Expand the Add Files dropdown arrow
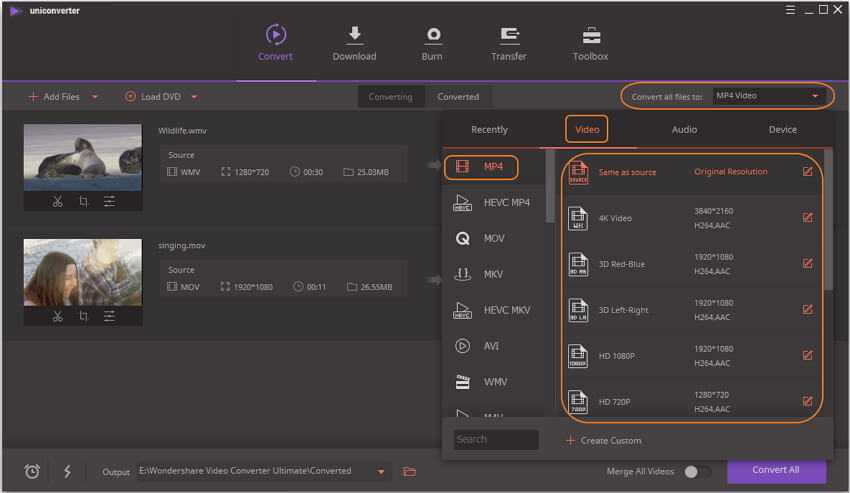This screenshot has height=493, width=850. [x=95, y=97]
